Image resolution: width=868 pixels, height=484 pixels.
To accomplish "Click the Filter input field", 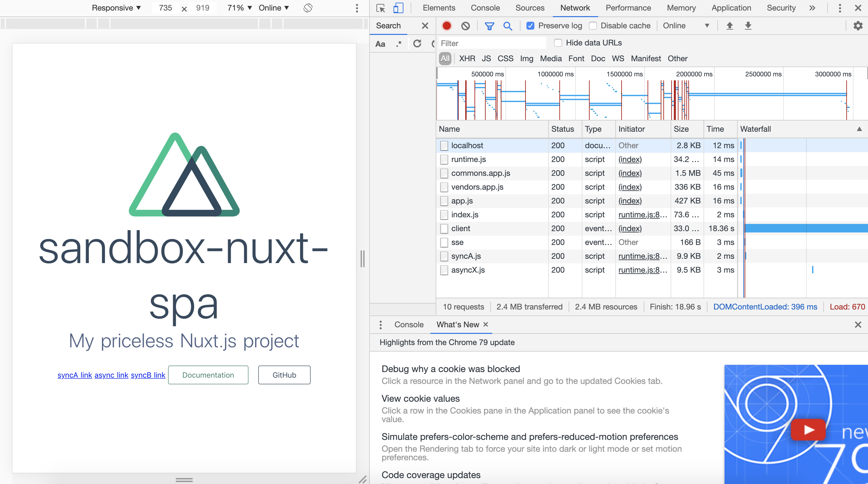I will pyautogui.click(x=492, y=43).
